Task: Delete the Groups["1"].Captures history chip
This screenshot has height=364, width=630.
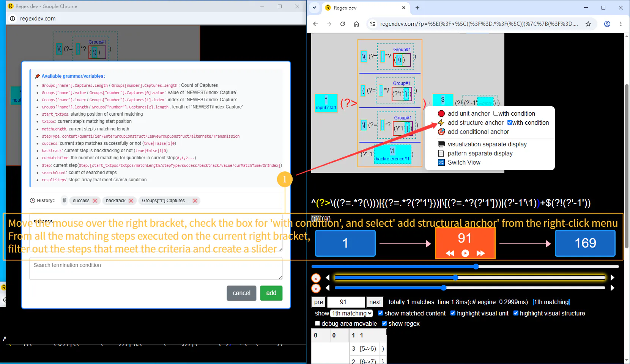Action: (x=195, y=201)
